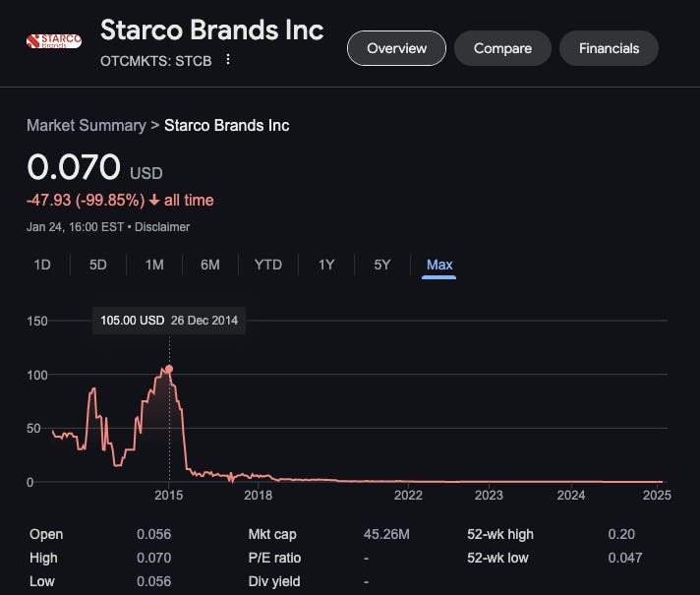Click the highlighted data point on chart
Viewport: 700px width, 595px height.
[169, 369]
